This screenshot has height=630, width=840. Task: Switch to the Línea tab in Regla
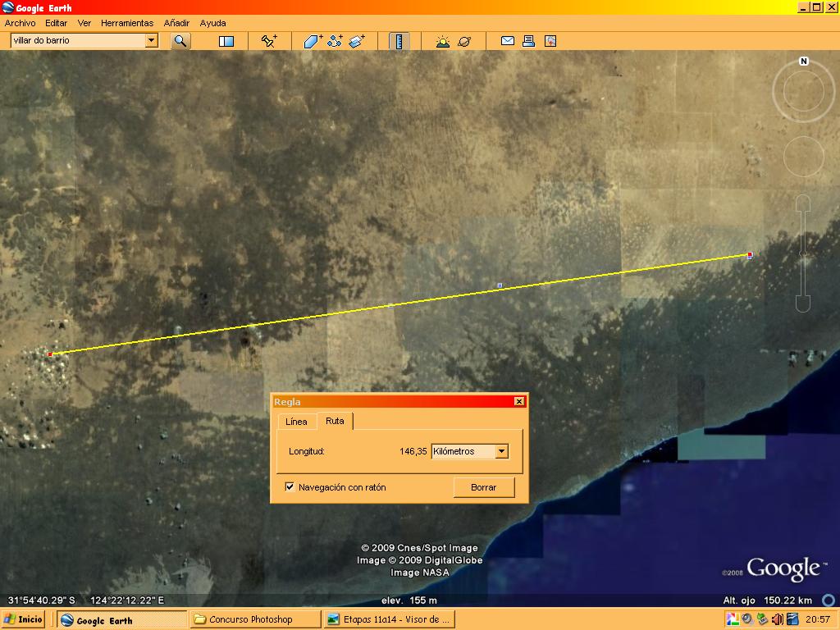[x=296, y=422]
